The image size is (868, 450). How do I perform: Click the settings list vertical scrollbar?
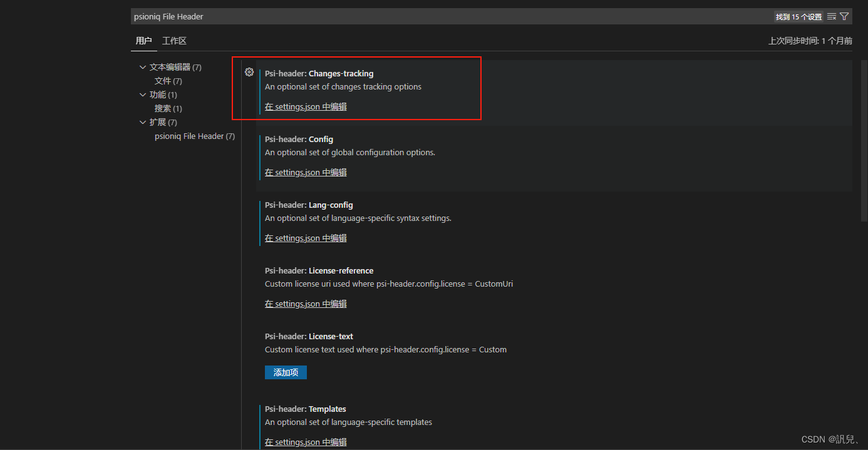(x=864, y=140)
